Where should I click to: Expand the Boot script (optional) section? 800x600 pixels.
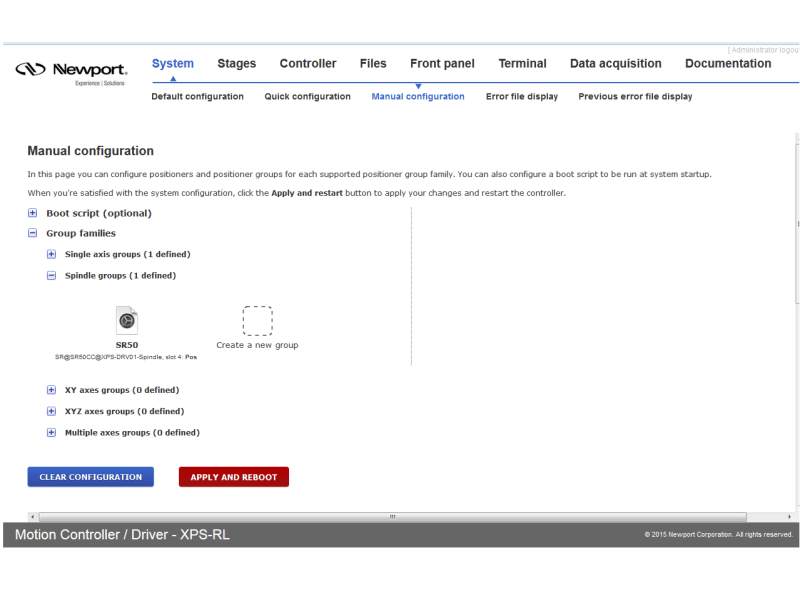pos(33,213)
